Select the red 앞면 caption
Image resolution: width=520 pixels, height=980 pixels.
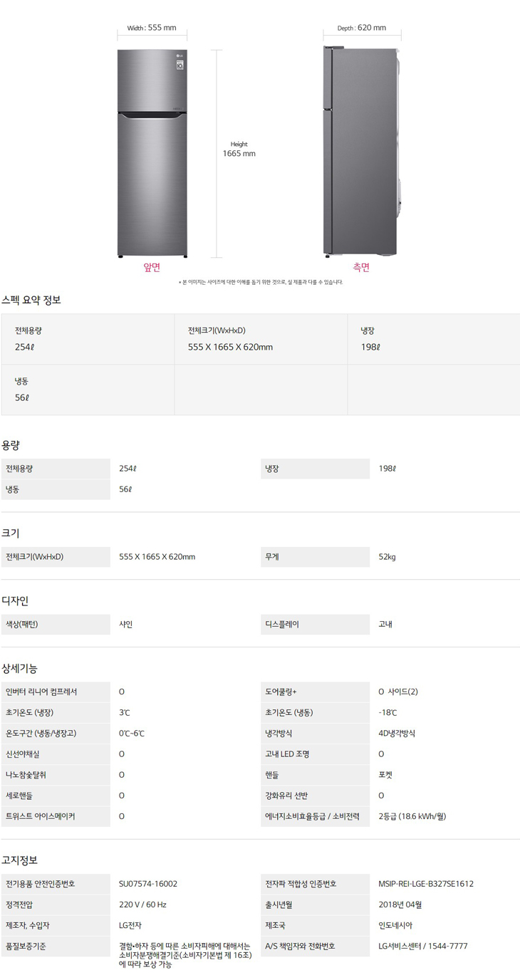tap(152, 268)
